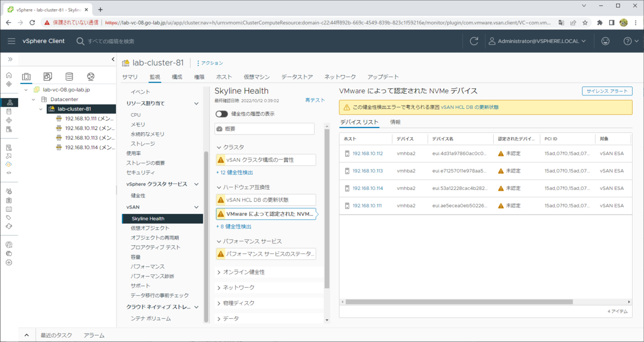Select the highlighted Inventory sidebar icon
The width and height of the screenshot is (644, 342).
coord(9,102)
